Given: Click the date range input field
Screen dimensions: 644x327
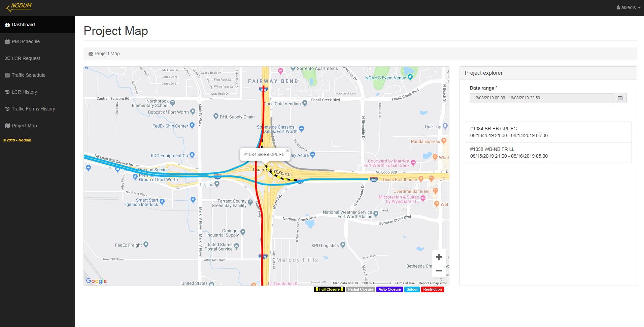Looking at the screenshot, I should coord(542,98).
